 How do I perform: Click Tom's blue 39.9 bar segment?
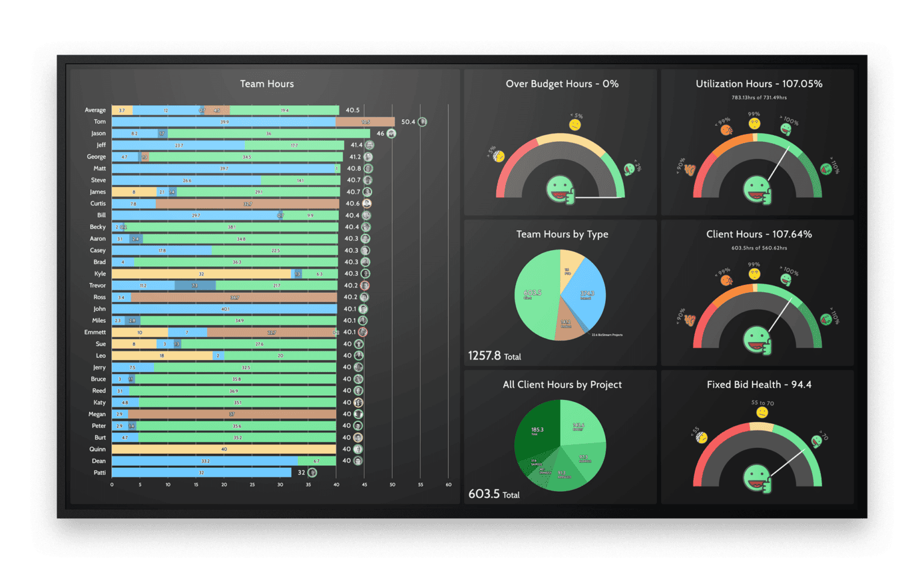224,121
